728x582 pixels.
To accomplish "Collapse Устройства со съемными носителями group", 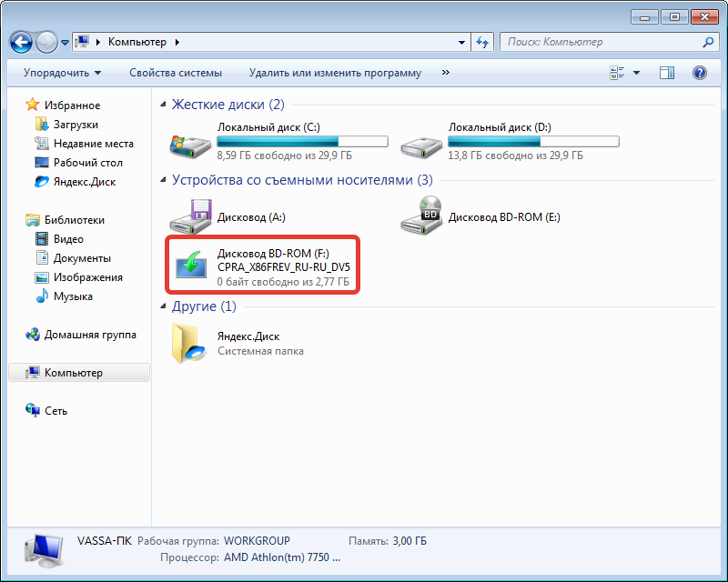I will point(163,180).
